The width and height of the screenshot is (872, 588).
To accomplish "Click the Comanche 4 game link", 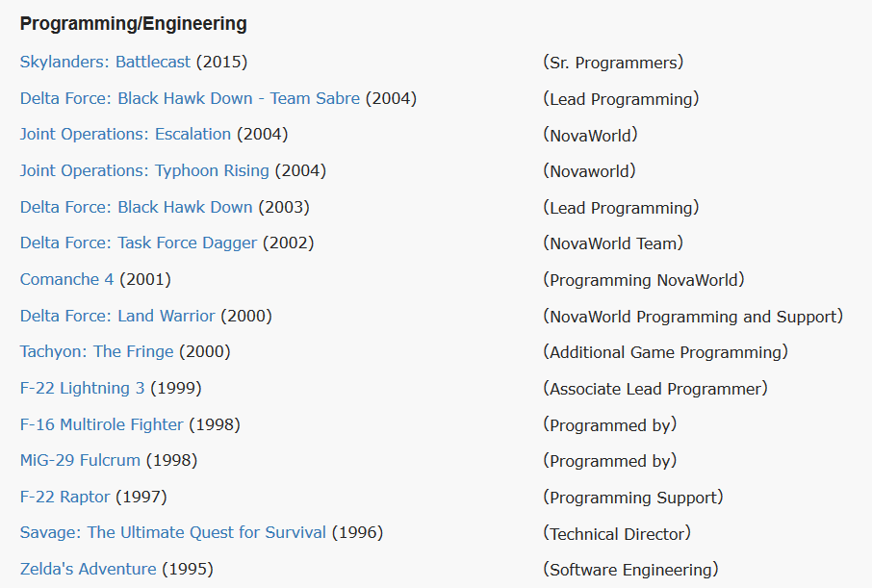I will tap(66, 279).
